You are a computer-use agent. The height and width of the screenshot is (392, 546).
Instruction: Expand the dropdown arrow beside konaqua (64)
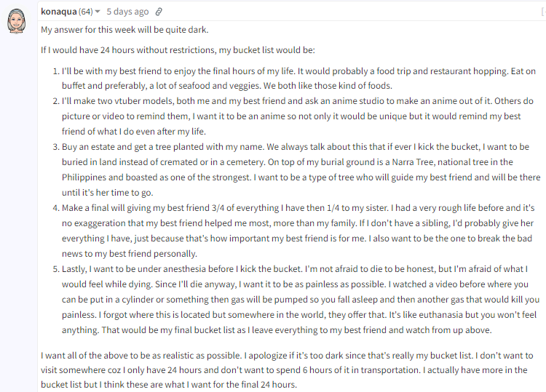coord(98,12)
